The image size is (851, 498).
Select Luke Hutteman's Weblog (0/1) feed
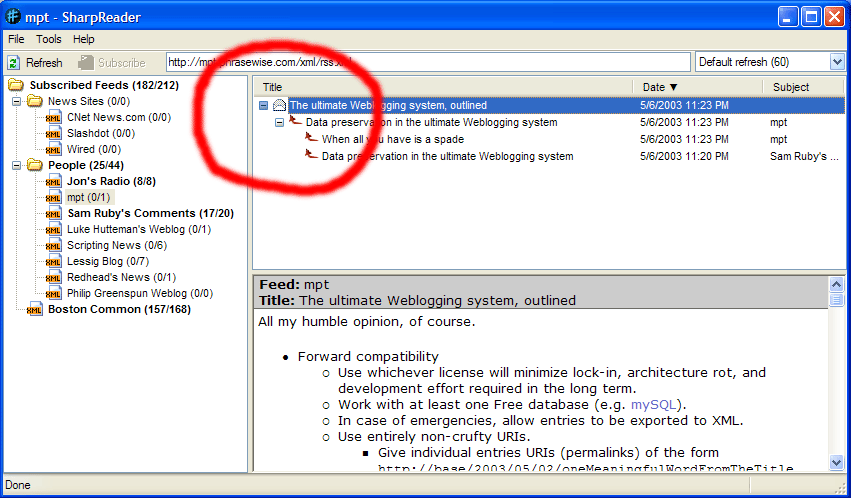click(x=139, y=229)
